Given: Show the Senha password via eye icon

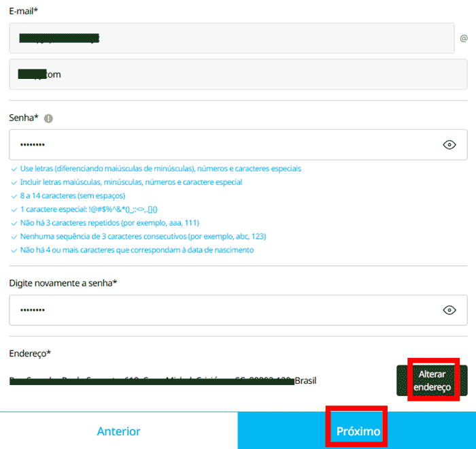Looking at the screenshot, I should tap(449, 145).
